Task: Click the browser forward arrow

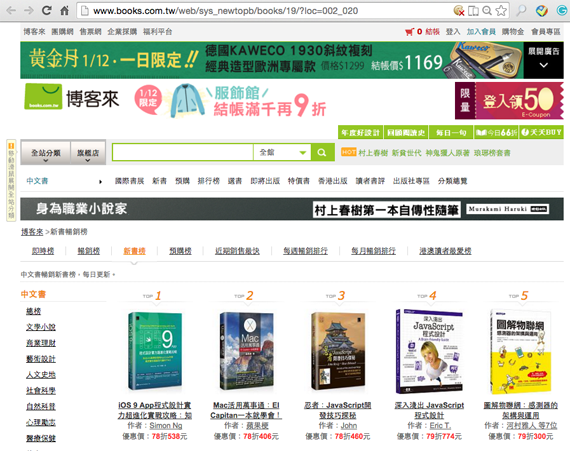Action: click(29, 11)
